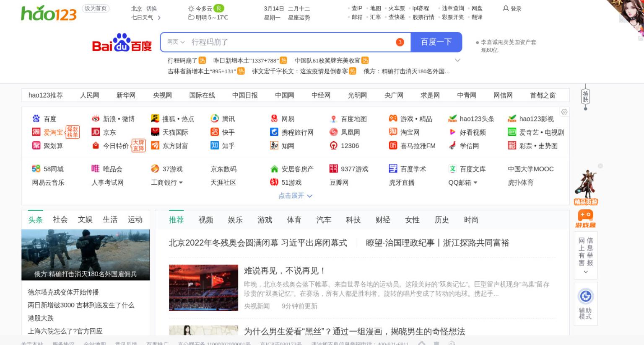Open war news thumbnail image
Screen dimensions: 644x345
click(x=86, y=255)
